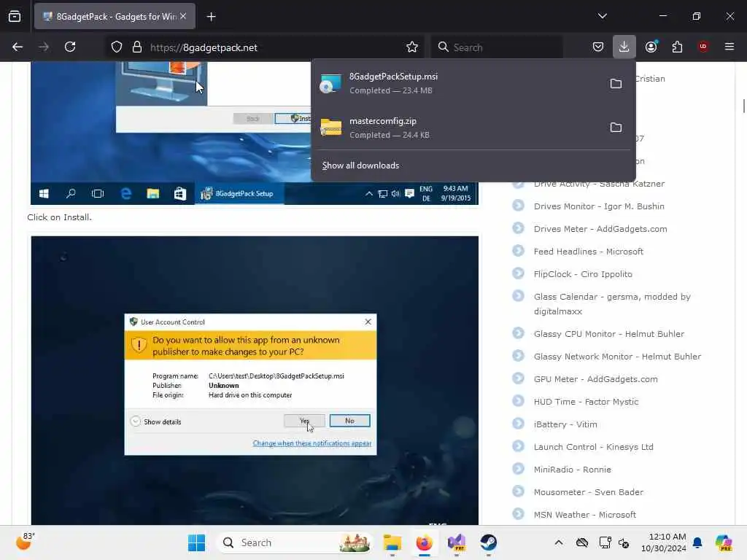
Task: Click the Windows taskbar Search box
Action: [x=295, y=542]
